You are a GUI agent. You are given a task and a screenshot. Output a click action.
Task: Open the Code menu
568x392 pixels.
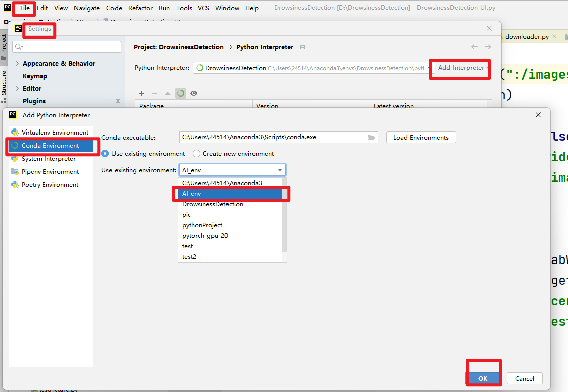pos(113,8)
